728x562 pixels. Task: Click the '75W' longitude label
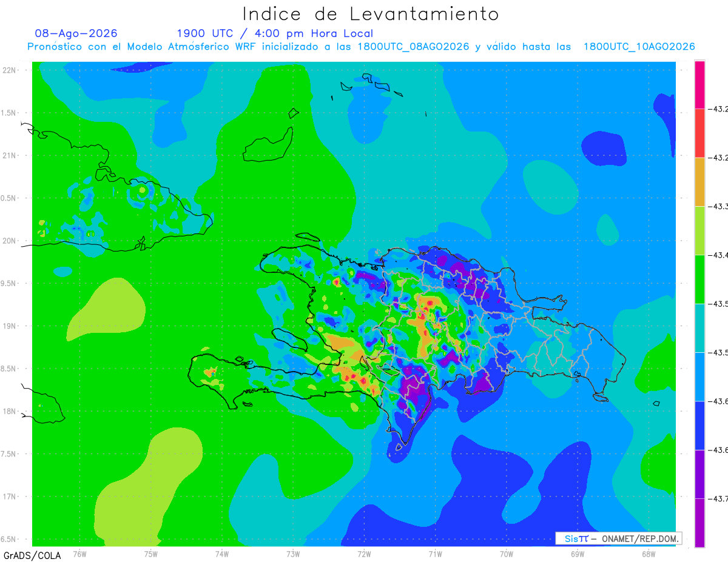[151, 554]
